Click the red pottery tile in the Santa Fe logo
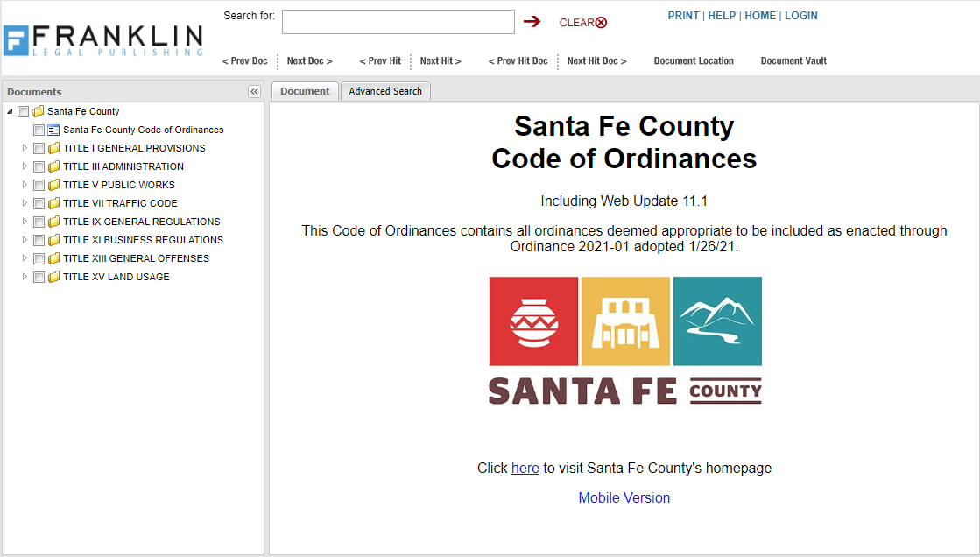Viewport: 980px width, 557px height. pyautogui.click(x=533, y=321)
